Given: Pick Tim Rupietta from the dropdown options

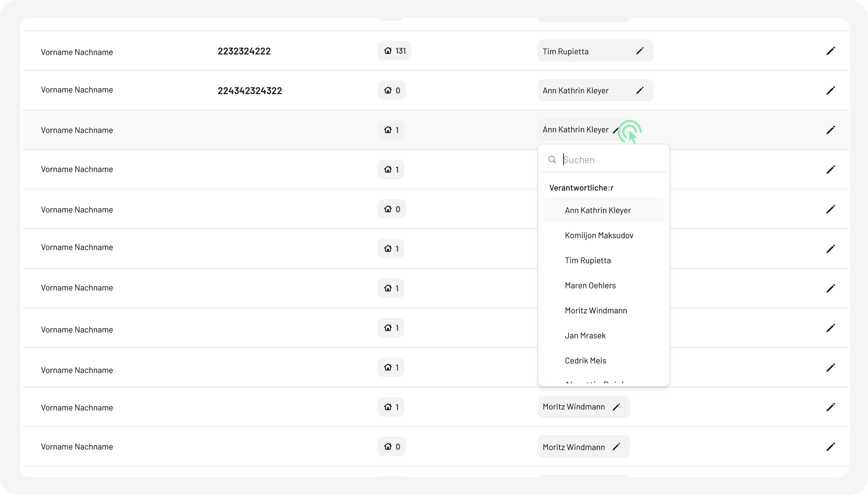Looking at the screenshot, I should (x=588, y=261).
